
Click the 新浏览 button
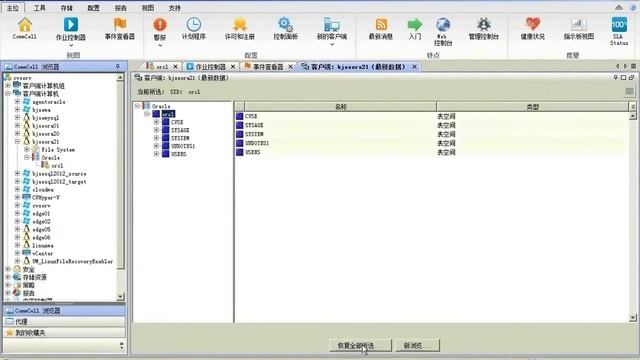click(x=417, y=345)
